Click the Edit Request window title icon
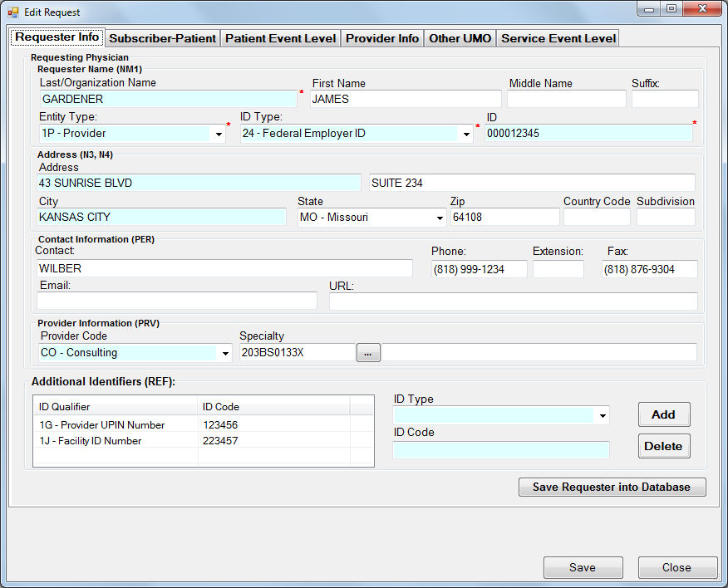728x588 pixels. 12,11
